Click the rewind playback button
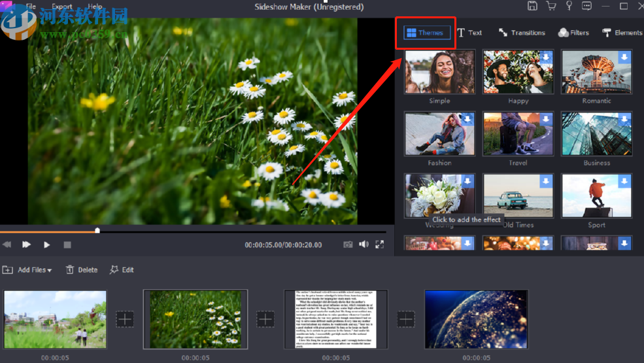Viewport: 644px width, 363px height. (x=7, y=245)
